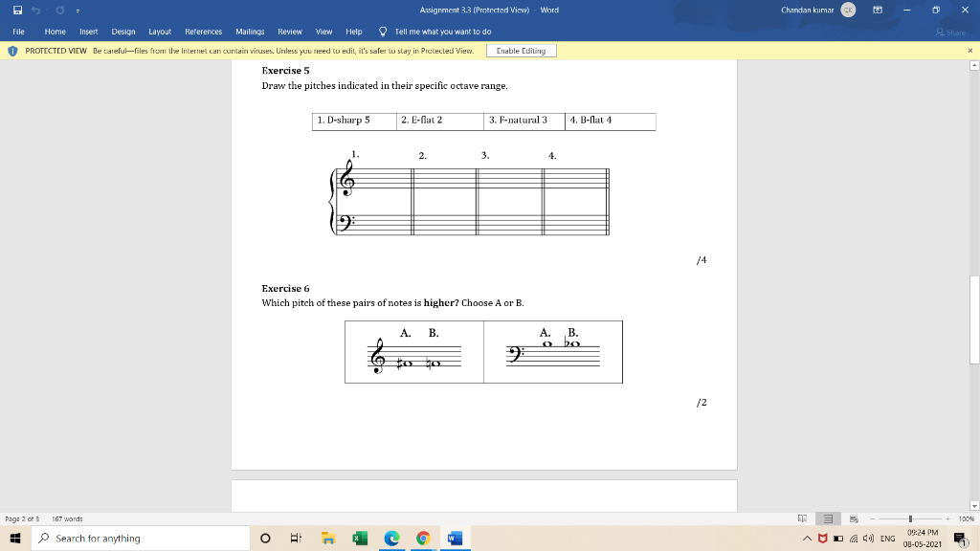Click the zoom out minus button
Image resolution: width=980 pixels, height=551 pixels.
coord(873,518)
